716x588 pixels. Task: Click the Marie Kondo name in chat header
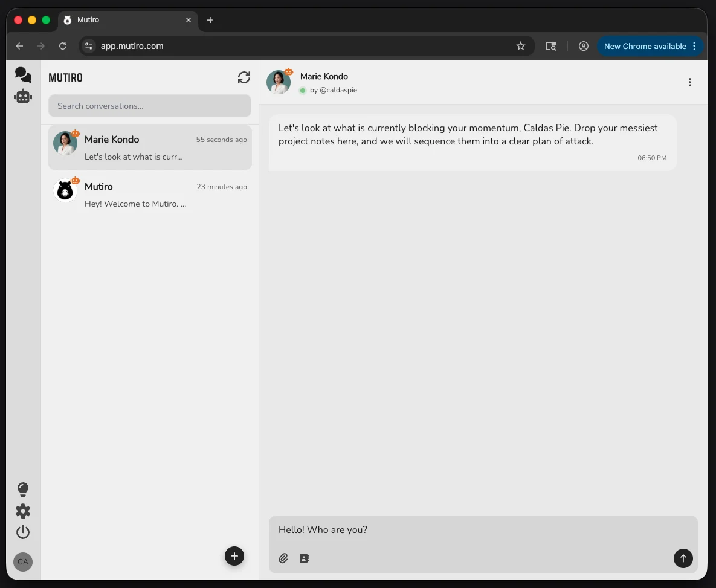click(324, 76)
